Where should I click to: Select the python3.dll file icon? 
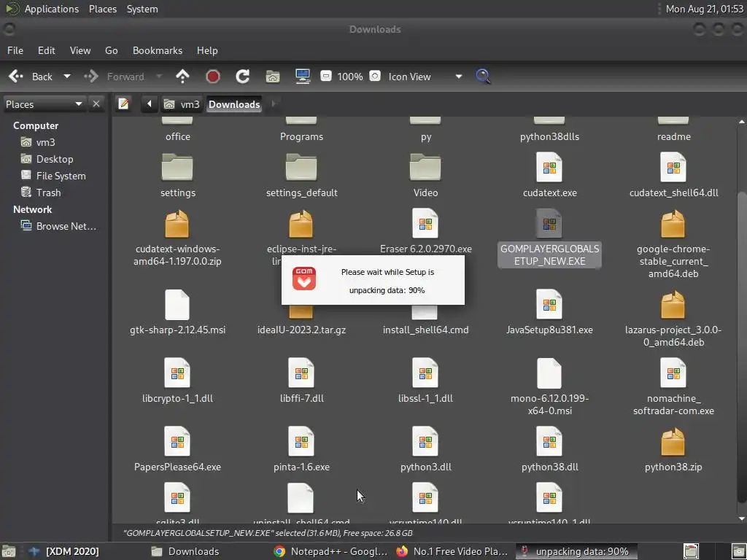pos(425,441)
